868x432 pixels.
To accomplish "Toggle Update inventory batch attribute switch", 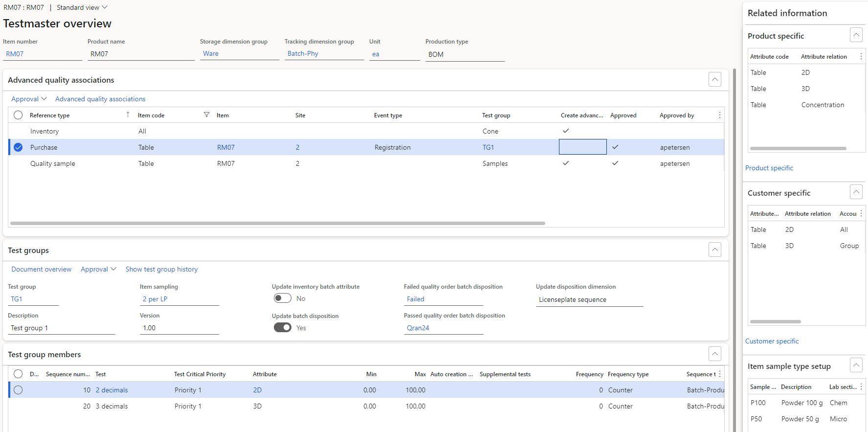I will click(282, 298).
